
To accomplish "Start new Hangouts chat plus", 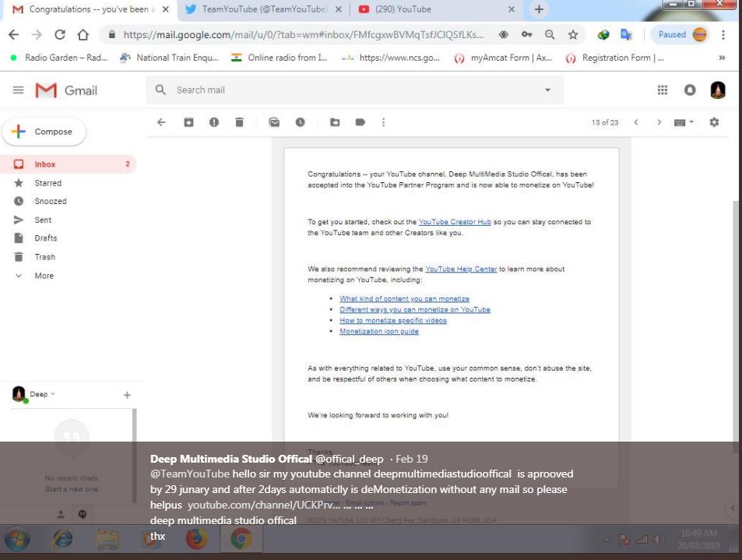I will (x=127, y=395).
